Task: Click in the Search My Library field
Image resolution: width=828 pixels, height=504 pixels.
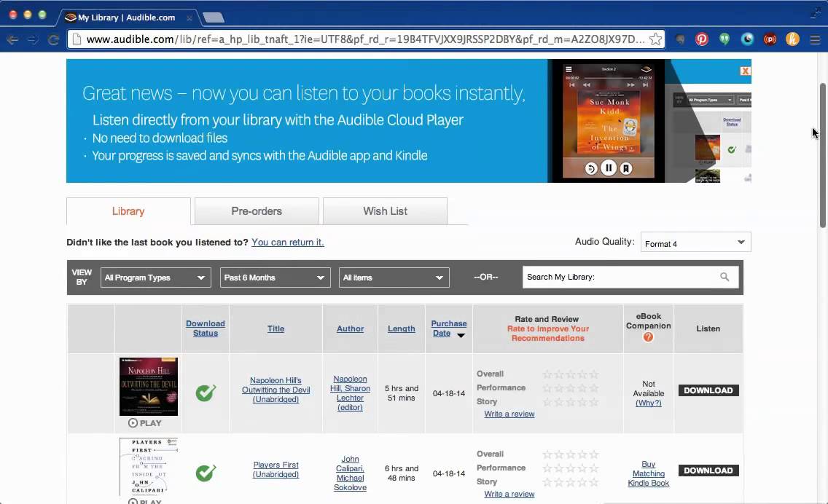Action: [x=630, y=277]
